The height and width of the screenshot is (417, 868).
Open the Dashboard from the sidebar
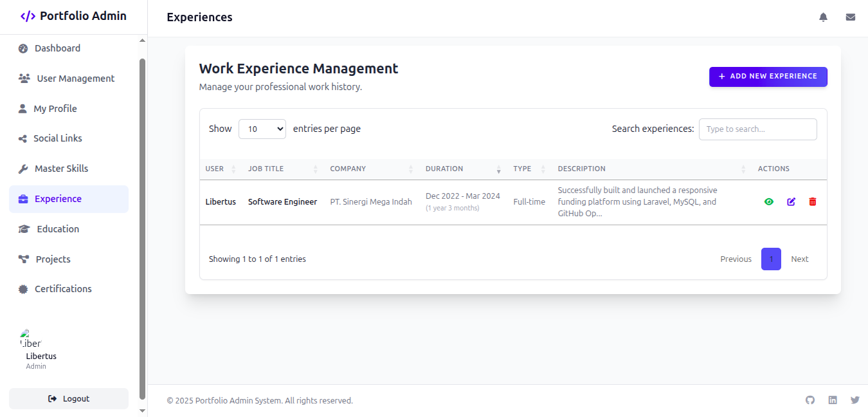coord(57,48)
